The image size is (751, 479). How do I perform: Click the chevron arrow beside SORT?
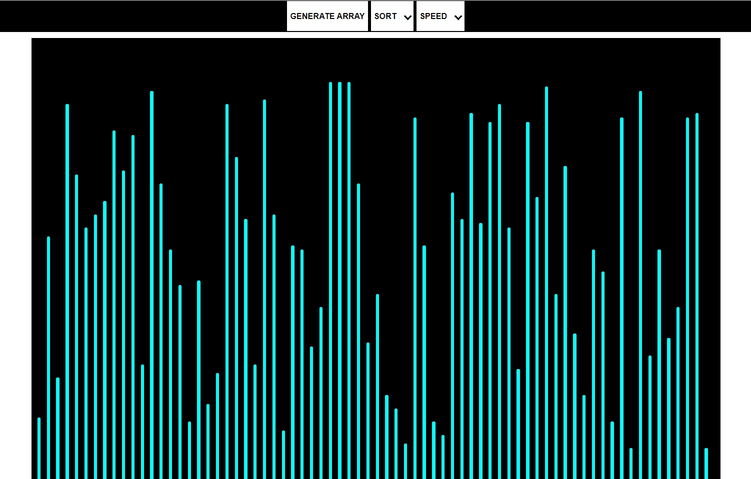click(x=407, y=18)
